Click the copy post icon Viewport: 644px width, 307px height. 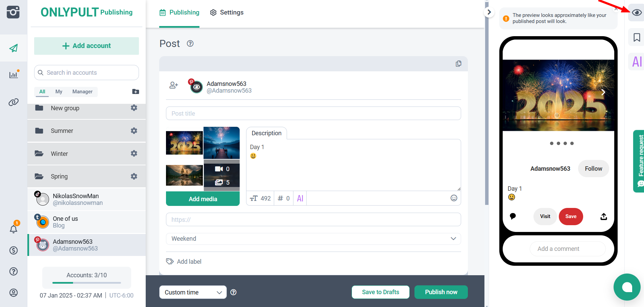click(x=458, y=64)
